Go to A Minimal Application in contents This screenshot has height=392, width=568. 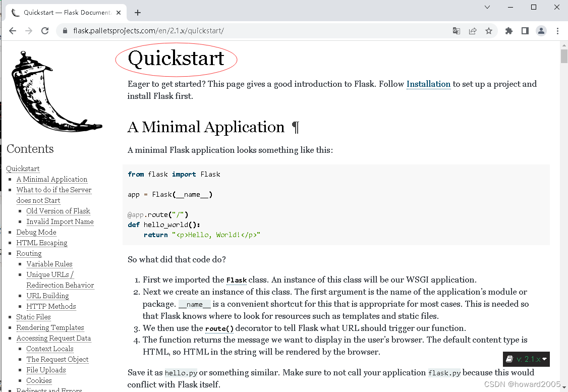(52, 179)
